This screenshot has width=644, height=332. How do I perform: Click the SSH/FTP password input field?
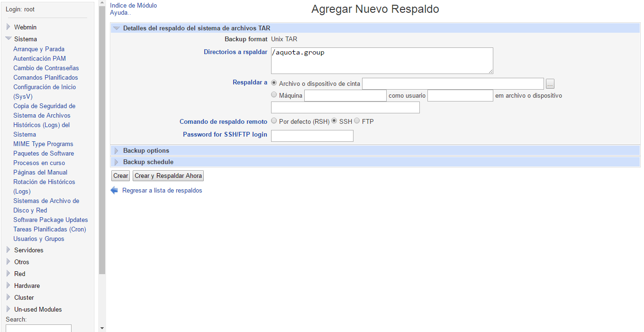[x=312, y=136]
